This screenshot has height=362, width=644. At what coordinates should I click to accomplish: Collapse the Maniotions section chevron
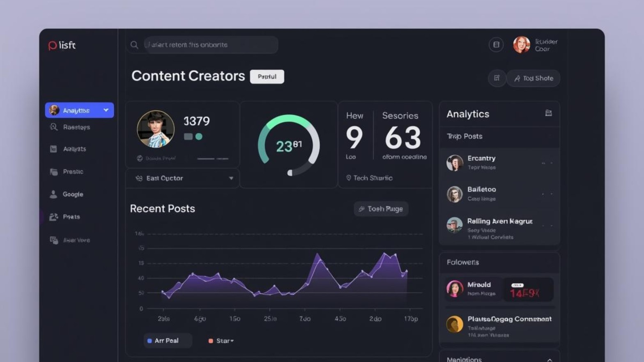coord(549,360)
